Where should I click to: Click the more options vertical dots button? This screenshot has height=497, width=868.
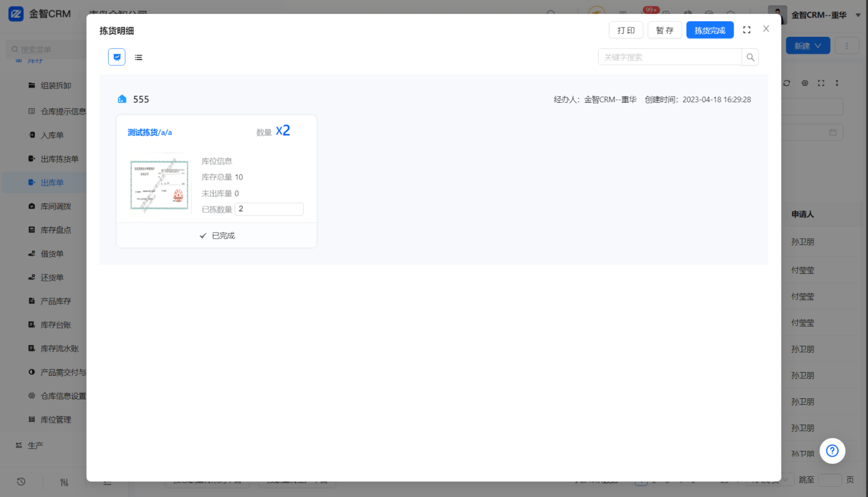[x=847, y=46]
